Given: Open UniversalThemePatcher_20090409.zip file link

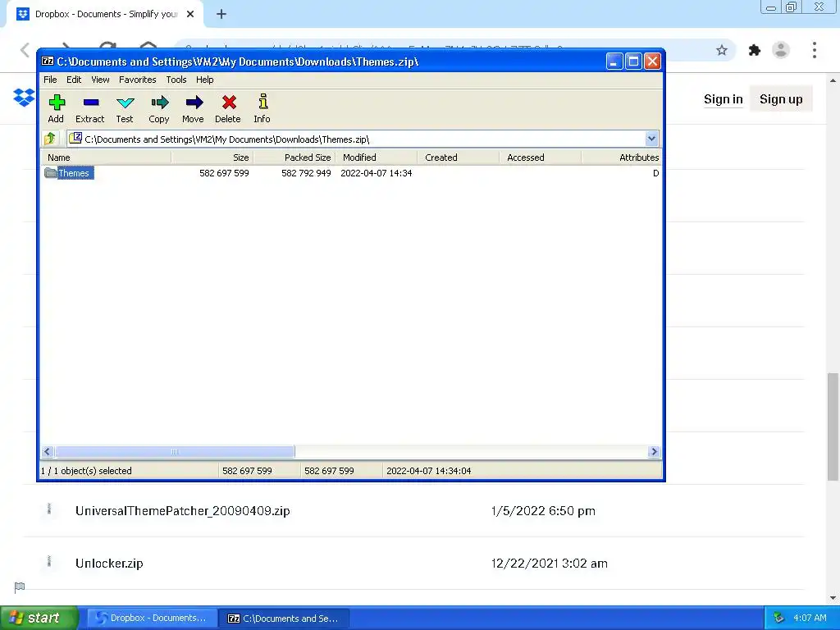Looking at the screenshot, I should [x=183, y=510].
